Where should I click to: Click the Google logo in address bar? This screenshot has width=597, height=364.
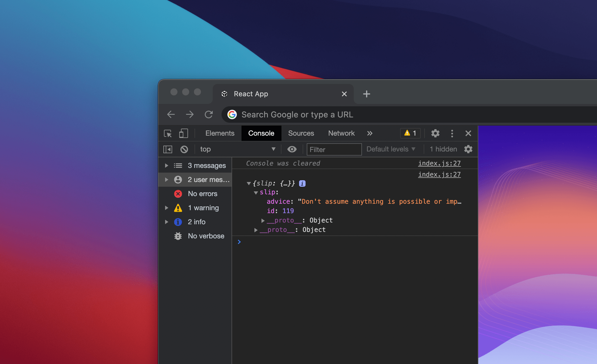tap(232, 114)
